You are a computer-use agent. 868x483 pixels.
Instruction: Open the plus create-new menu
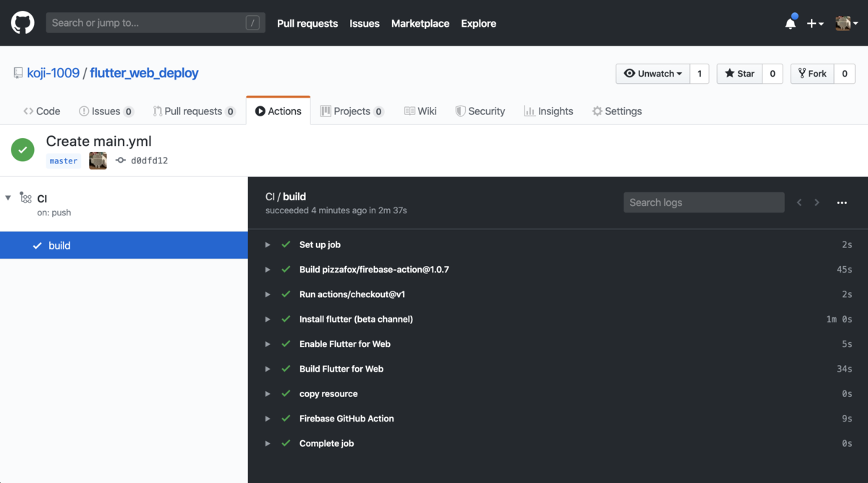click(x=815, y=23)
